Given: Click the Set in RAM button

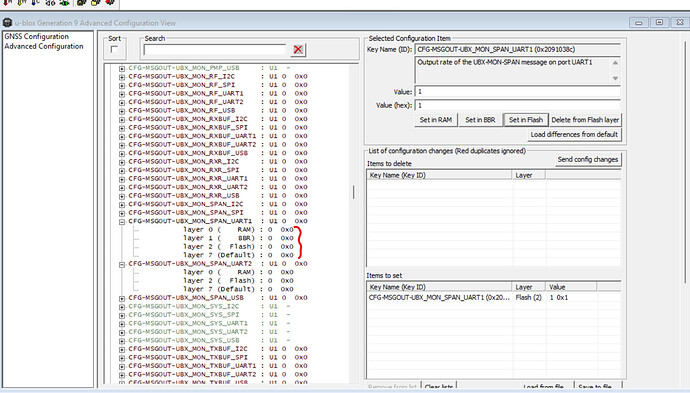Looking at the screenshot, I should coord(436,120).
